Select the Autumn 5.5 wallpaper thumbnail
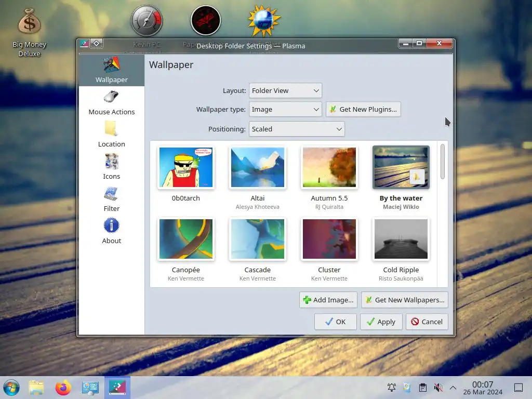The width and height of the screenshot is (532, 399). (329, 167)
